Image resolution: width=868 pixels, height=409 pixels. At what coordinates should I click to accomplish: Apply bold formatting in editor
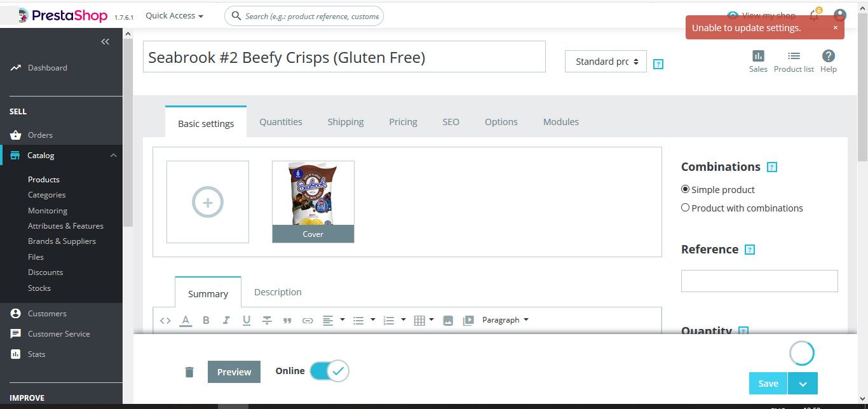pos(206,321)
